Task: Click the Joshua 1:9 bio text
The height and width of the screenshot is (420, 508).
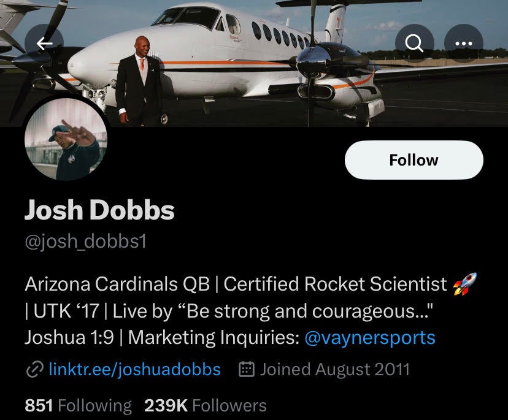Action: click(x=69, y=337)
